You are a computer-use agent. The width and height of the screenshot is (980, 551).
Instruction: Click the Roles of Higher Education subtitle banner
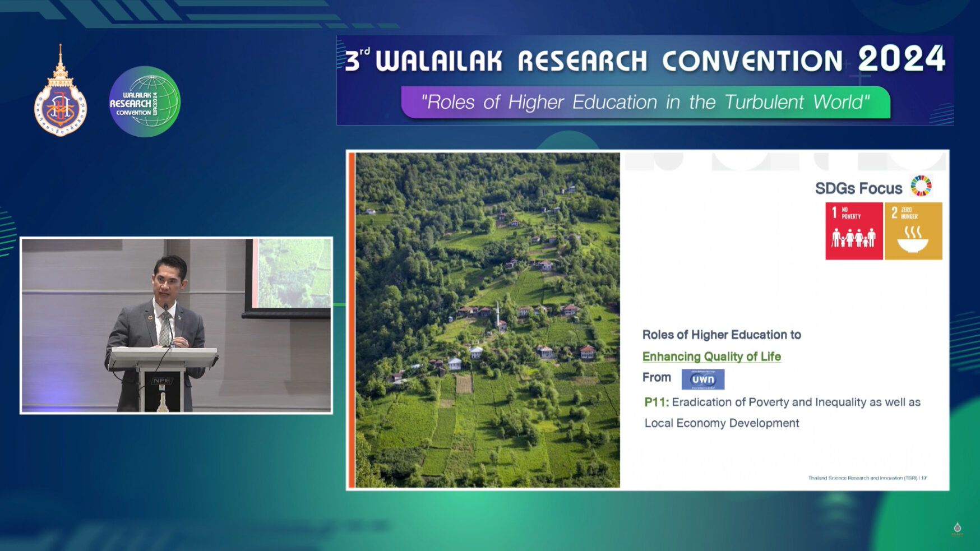click(645, 103)
